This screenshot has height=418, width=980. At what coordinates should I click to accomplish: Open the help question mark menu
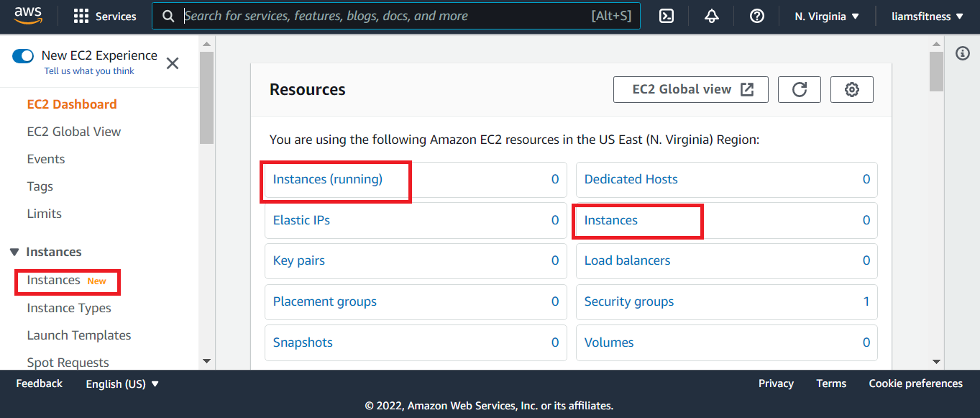click(756, 16)
